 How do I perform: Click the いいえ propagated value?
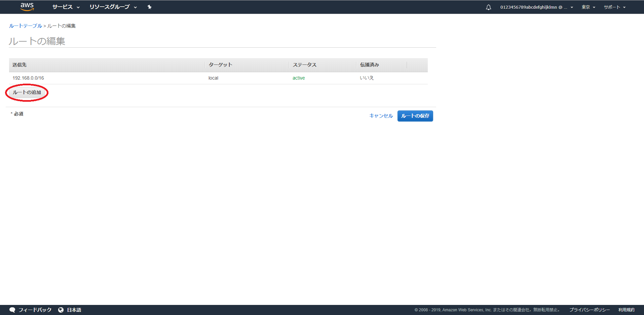[x=367, y=78]
